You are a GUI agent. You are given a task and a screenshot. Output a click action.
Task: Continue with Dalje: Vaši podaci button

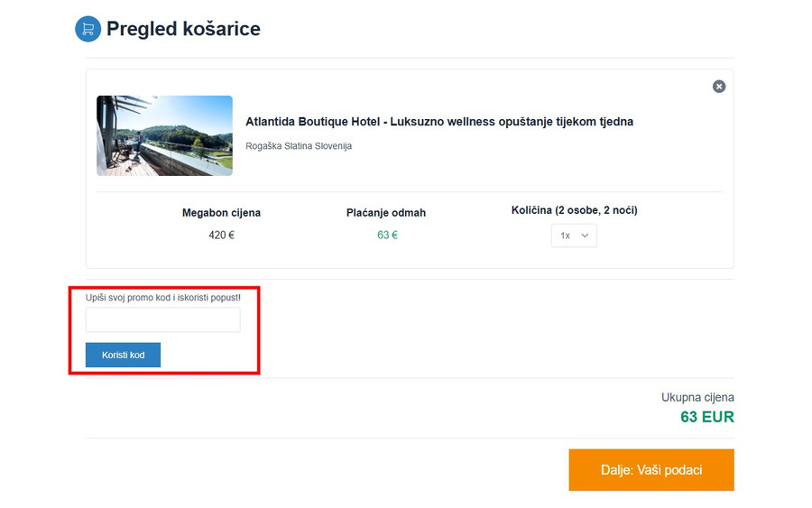[651, 470]
